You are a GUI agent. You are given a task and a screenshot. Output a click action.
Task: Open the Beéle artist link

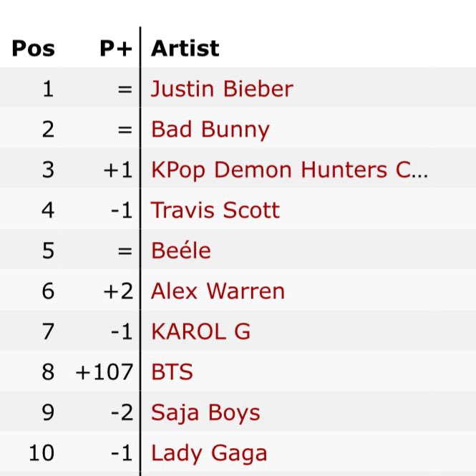(181, 251)
